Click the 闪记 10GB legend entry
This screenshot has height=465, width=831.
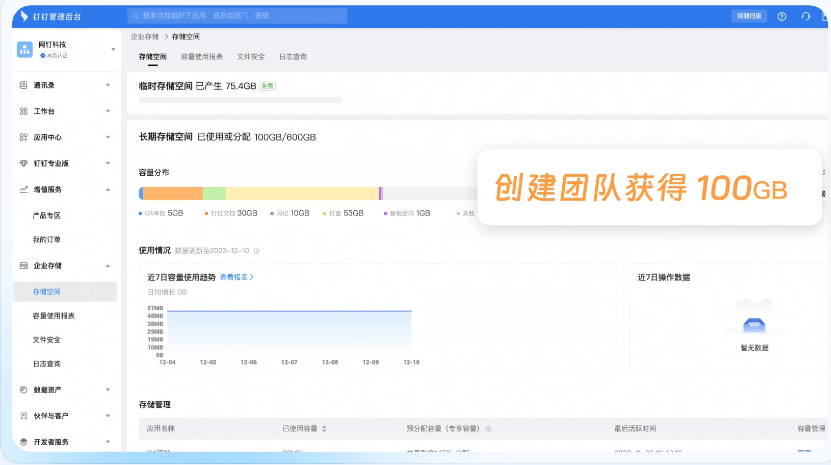point(289,213)
